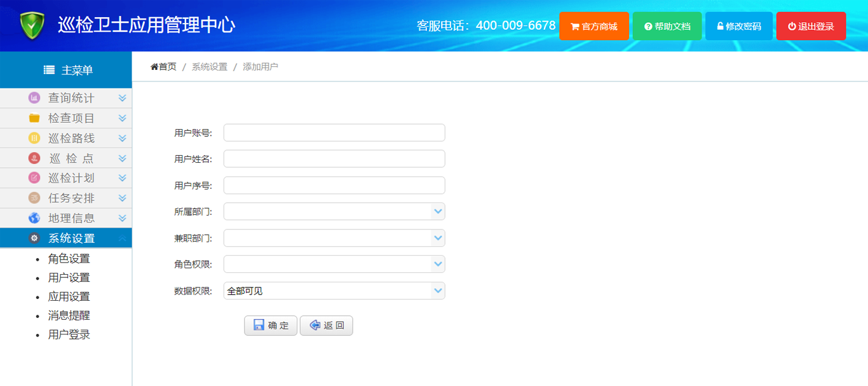The height and width of the screenshot is (386, 868).
Task: Click the 巡检点 red icon
Action: [x=34, y=158]
